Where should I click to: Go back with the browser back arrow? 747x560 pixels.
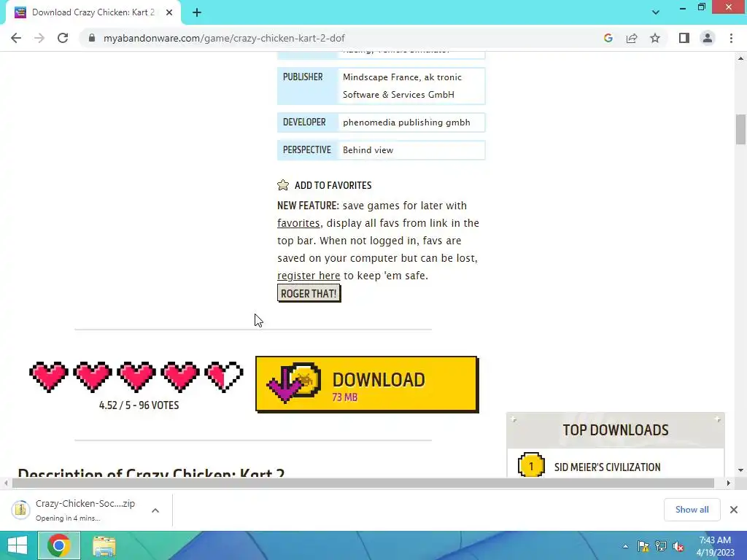pos(16,38)
